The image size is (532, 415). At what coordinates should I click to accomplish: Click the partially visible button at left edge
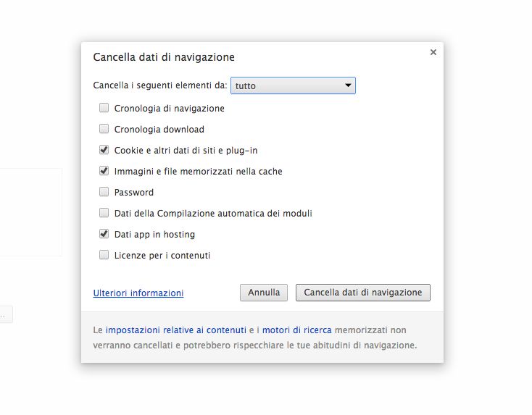click(x=6, y=315)
